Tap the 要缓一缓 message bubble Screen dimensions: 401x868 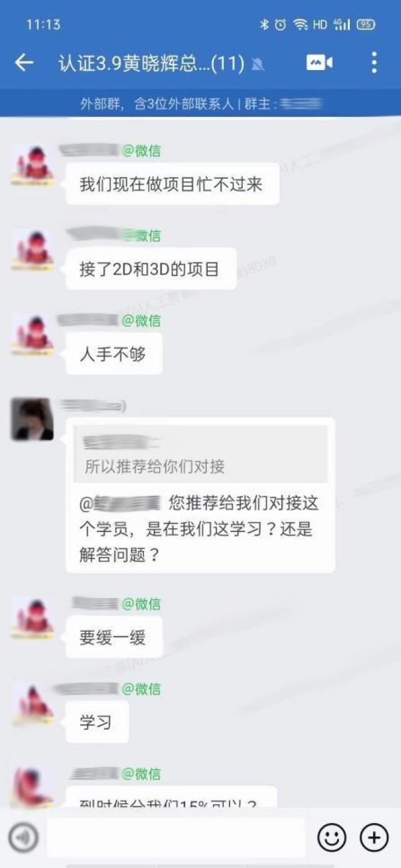[114, 637]
